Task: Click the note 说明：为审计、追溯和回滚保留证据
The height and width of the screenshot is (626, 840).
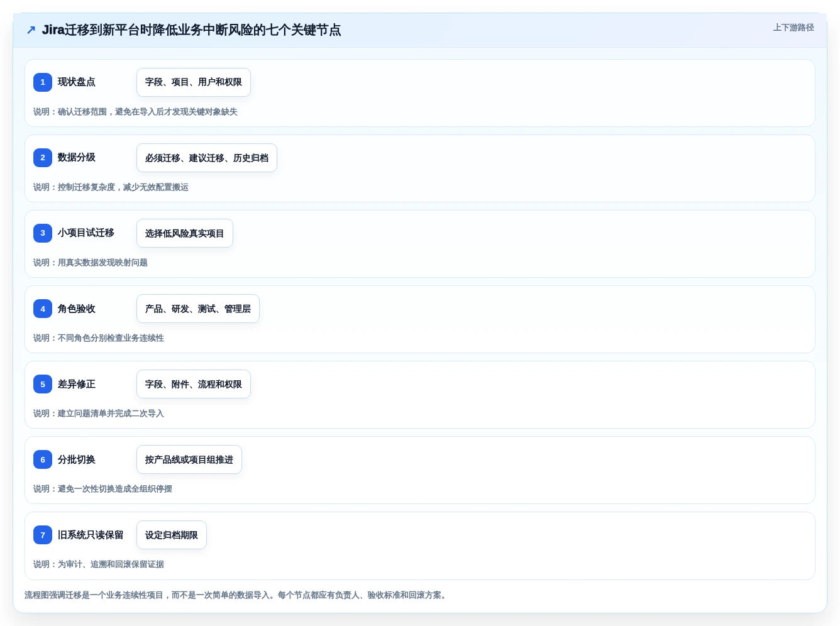Action: (x=99, y=564)
